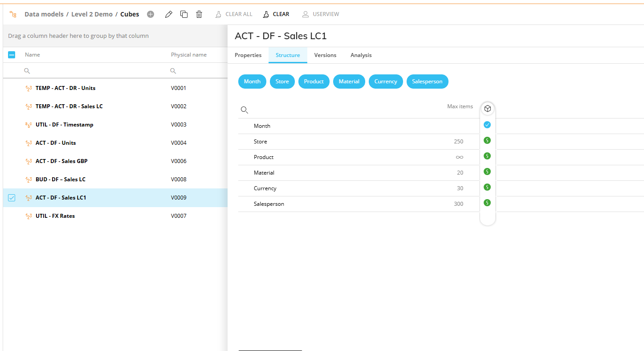This screenshot has width=644, height=351.
Task: Click numeric type icon for BUD - DF – Sales LC
Action: click(29, 180)
